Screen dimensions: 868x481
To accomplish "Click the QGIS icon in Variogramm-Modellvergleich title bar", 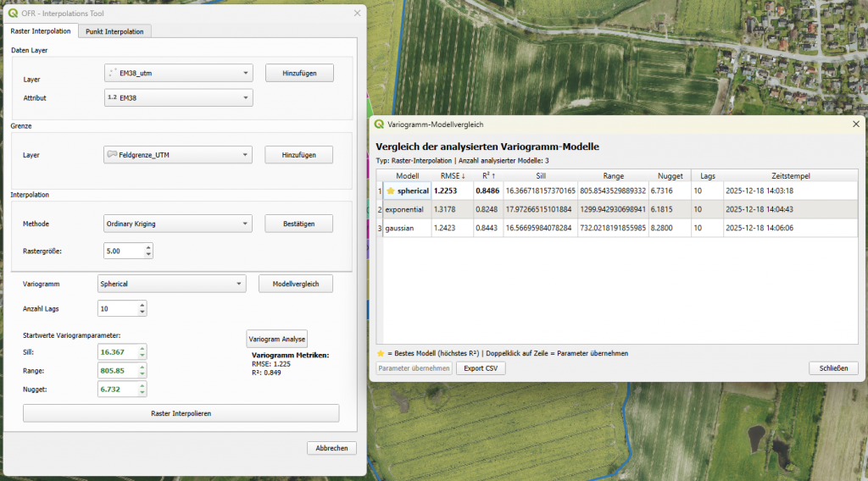I will 378,124.
